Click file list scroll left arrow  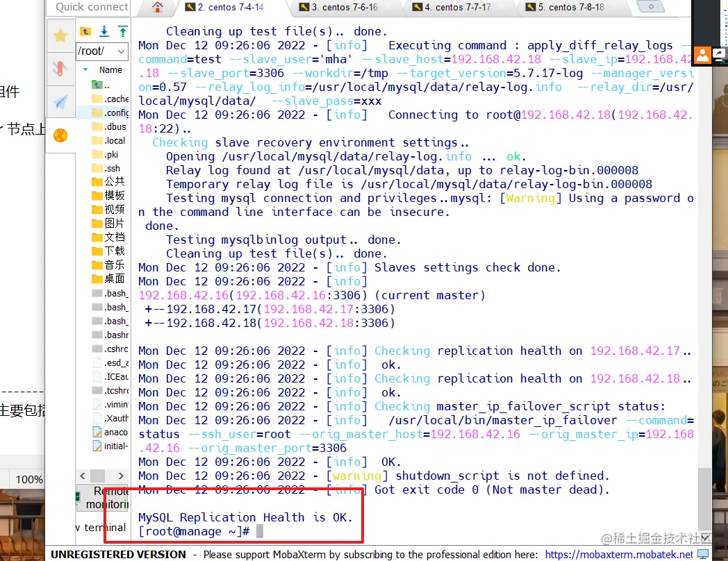(83, 476)
